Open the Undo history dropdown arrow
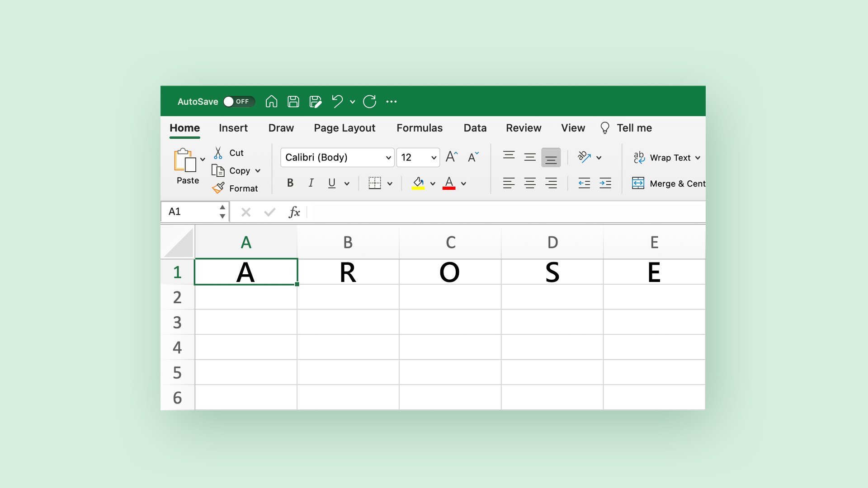 (353, 102)
